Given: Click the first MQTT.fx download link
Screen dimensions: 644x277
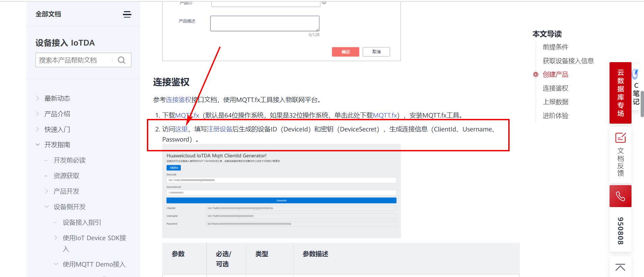Looking at the screenshot, I should pos(187,115).
